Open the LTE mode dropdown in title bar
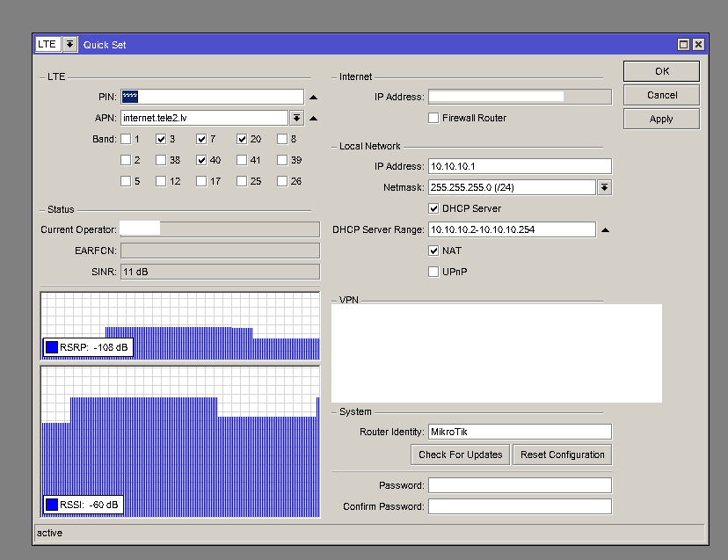The image size is (728, 560). click(x=70, y=44)
